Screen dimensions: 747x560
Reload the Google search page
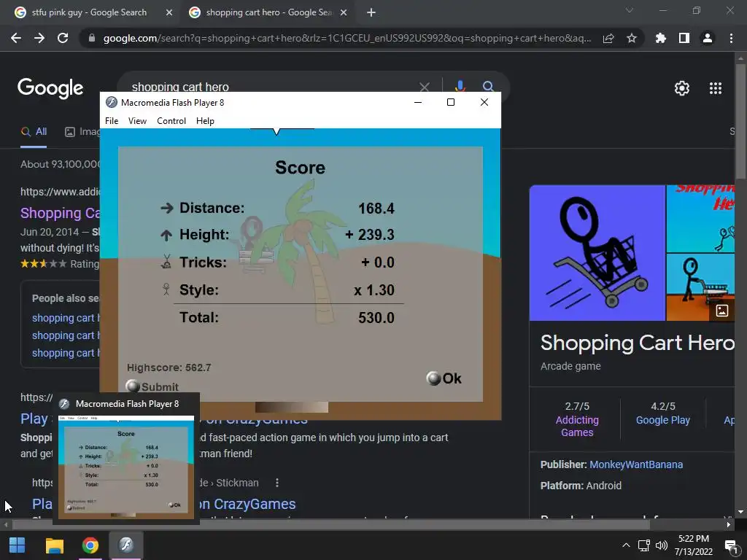(x=63, y=38)
